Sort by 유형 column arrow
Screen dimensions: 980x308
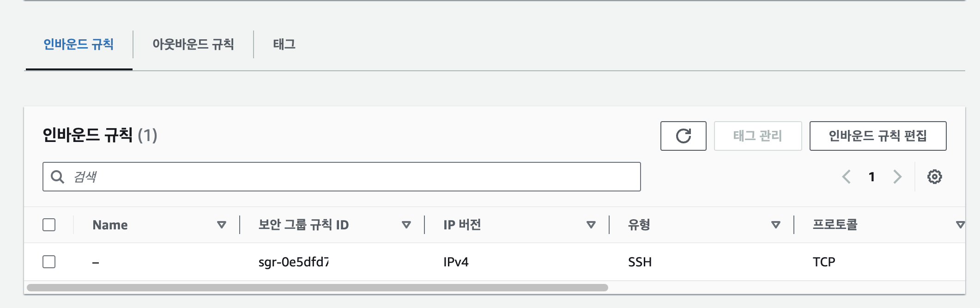776,225
